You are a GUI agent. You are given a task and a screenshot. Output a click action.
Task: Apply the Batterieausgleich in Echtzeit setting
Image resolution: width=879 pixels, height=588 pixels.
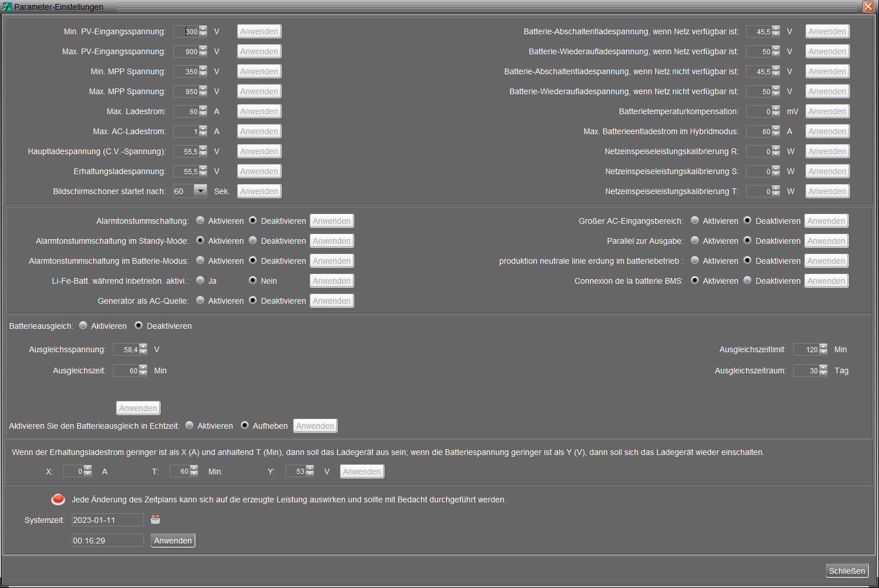coord(315,426)
